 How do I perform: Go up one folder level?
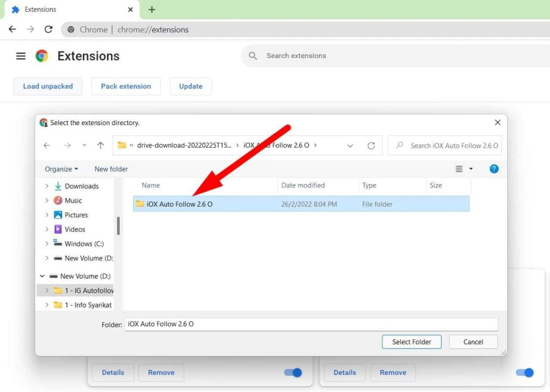point(100,146)
